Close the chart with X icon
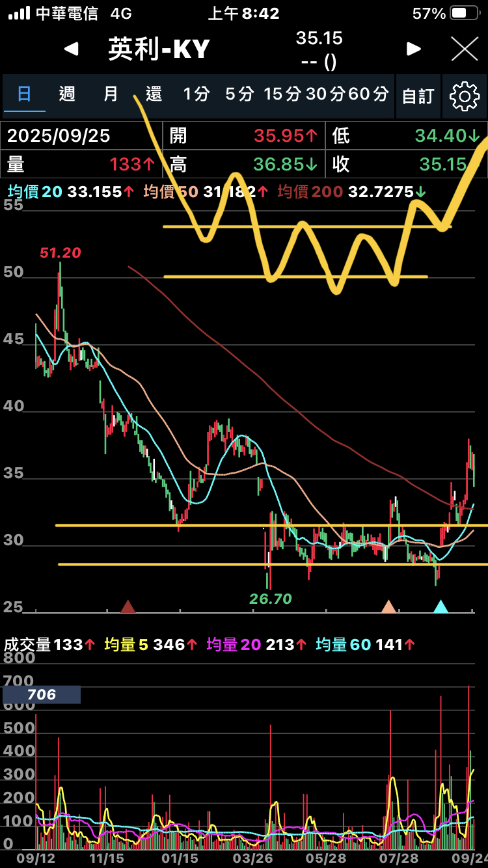 point(465,49)
